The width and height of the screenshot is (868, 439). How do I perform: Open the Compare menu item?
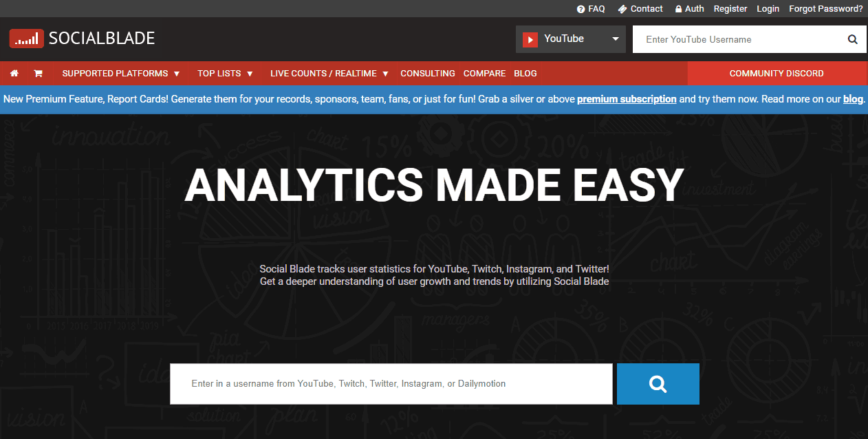(485, 73)
